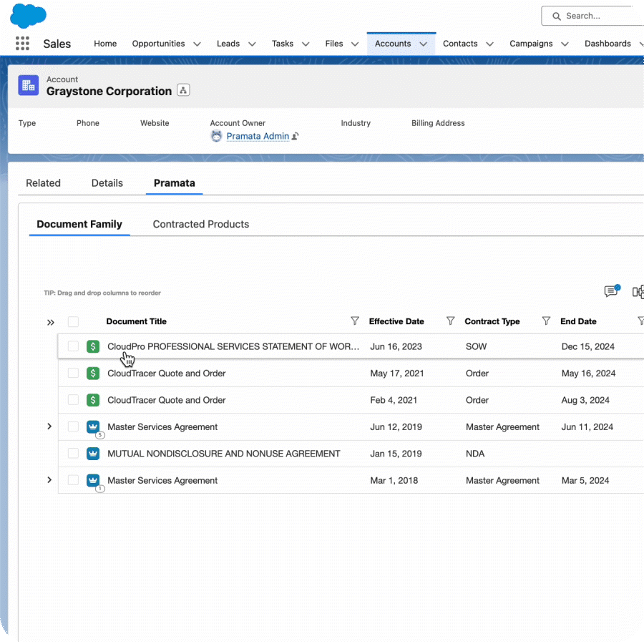
Task: Open CloudTracer Quote and Order from May 17, 2021
Action: click(166, 373)
